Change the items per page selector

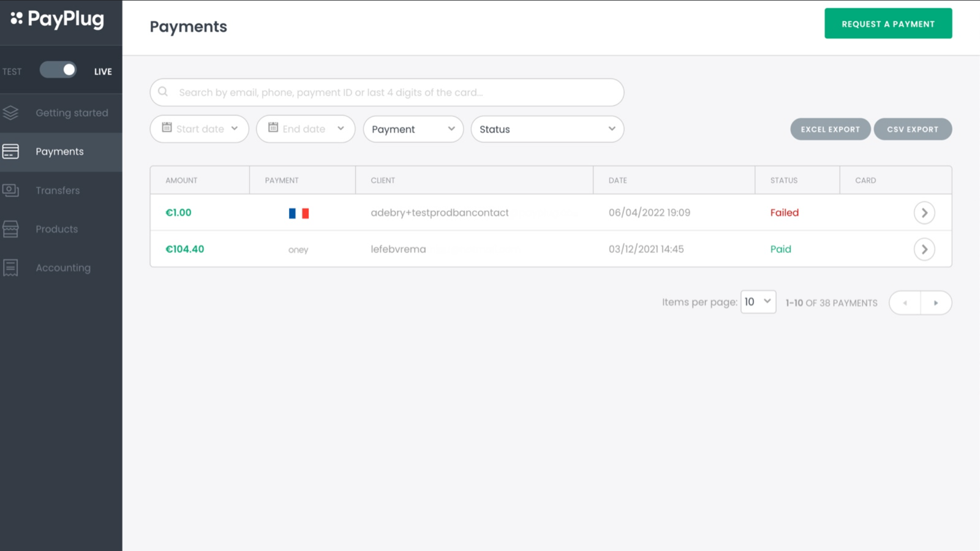tap(758, 302)
